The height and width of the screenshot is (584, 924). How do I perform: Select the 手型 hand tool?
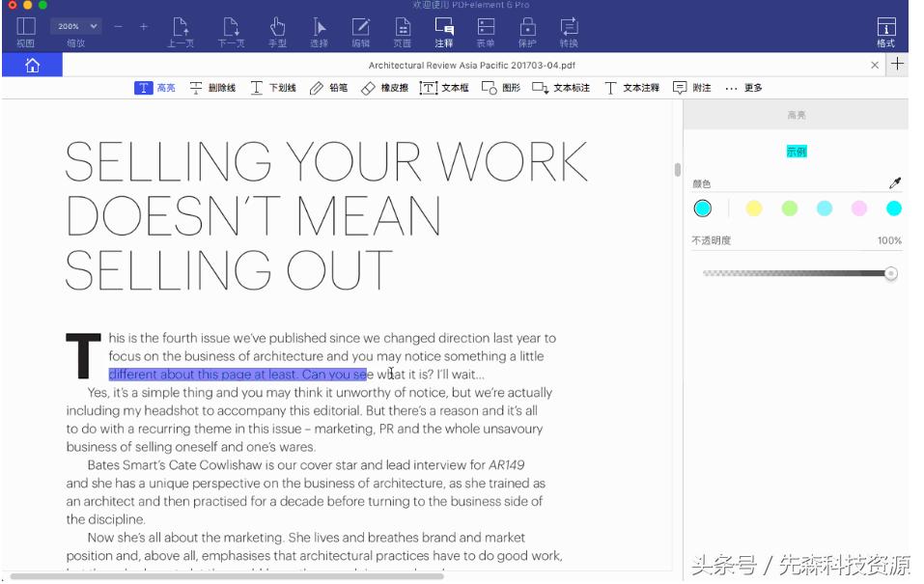277,32
